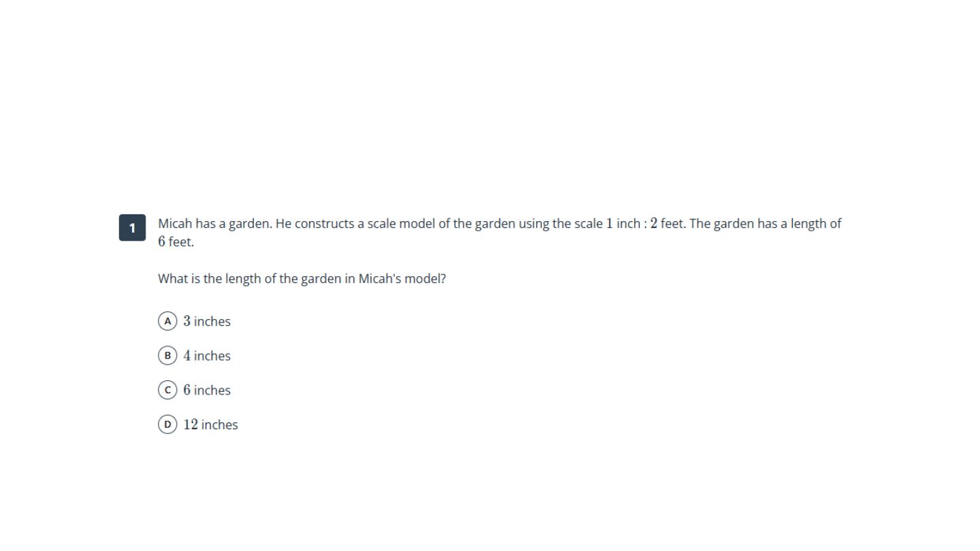980x551 pixels.
Task: Click the question number 1 badge
Action: pyautogui.click(x=132, y=228)
